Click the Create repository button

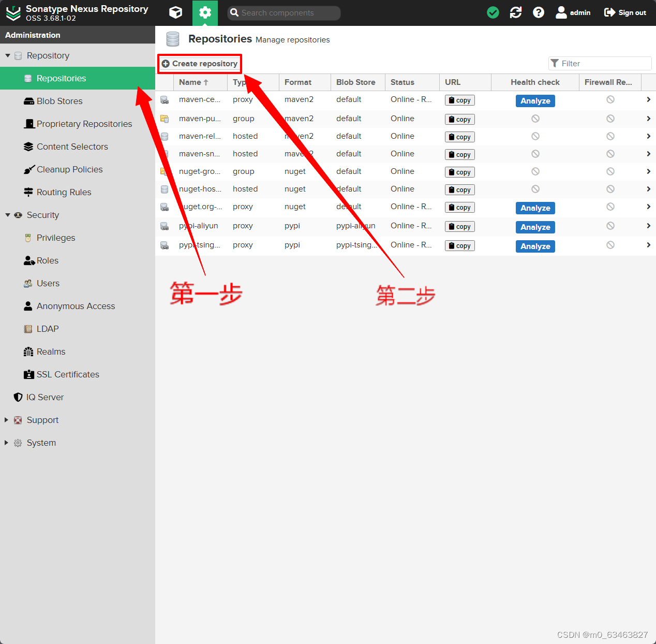[x=199, y=63]
